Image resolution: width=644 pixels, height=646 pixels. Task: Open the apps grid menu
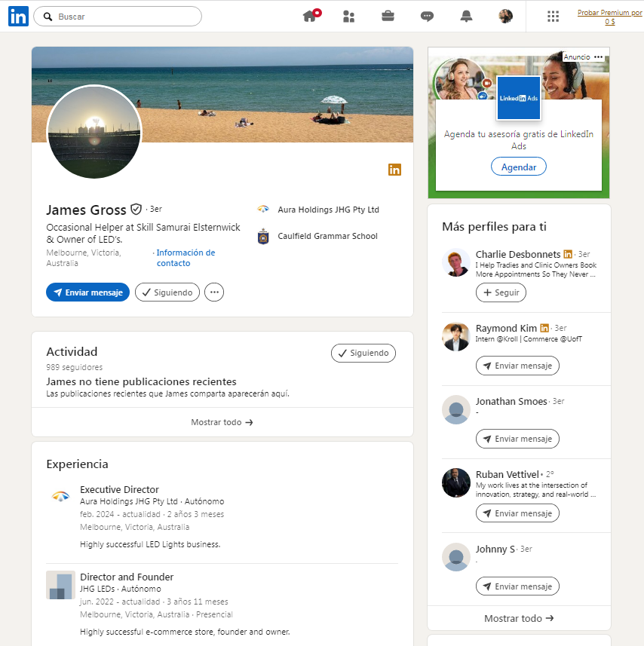[553, 17]
